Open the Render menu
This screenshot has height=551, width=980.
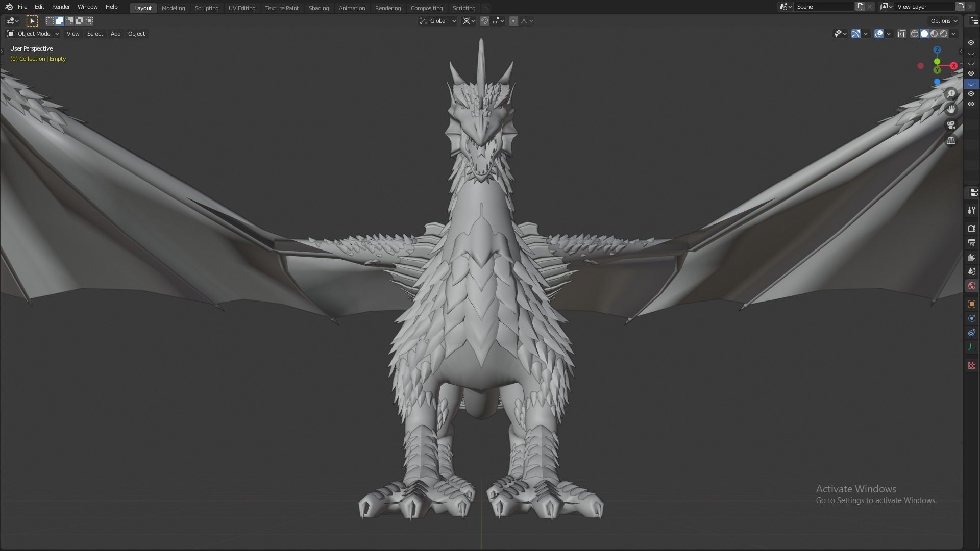(61, 7)
